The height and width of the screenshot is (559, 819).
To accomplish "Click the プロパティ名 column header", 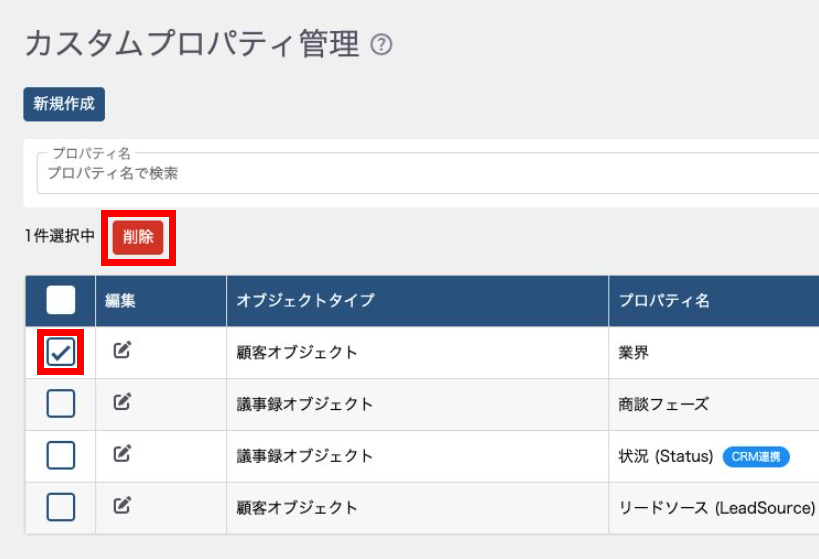I will (x=664, y=301).
